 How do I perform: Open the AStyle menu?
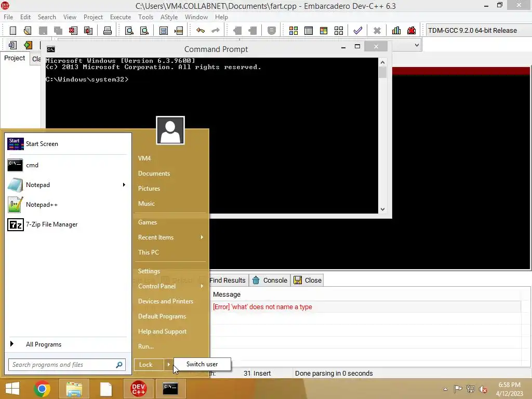pos(169,17)
